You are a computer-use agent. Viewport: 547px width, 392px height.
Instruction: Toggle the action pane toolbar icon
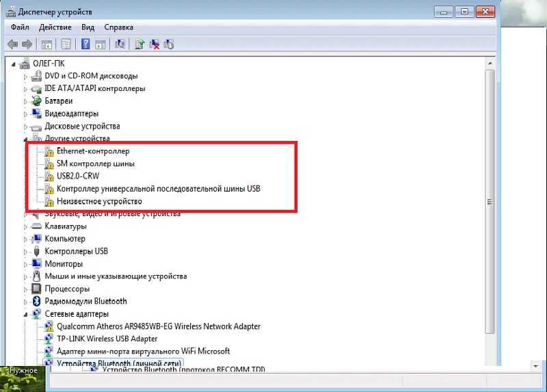coord(101,44)
